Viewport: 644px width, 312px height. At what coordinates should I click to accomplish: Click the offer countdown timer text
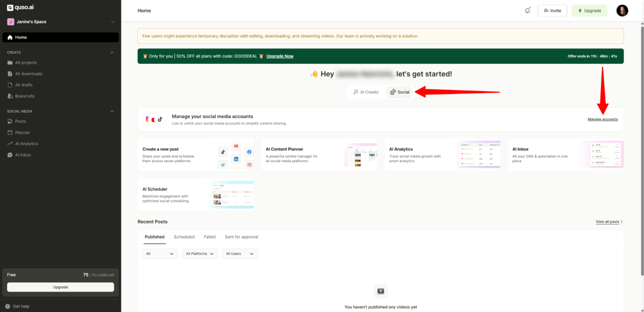point(592,56)
